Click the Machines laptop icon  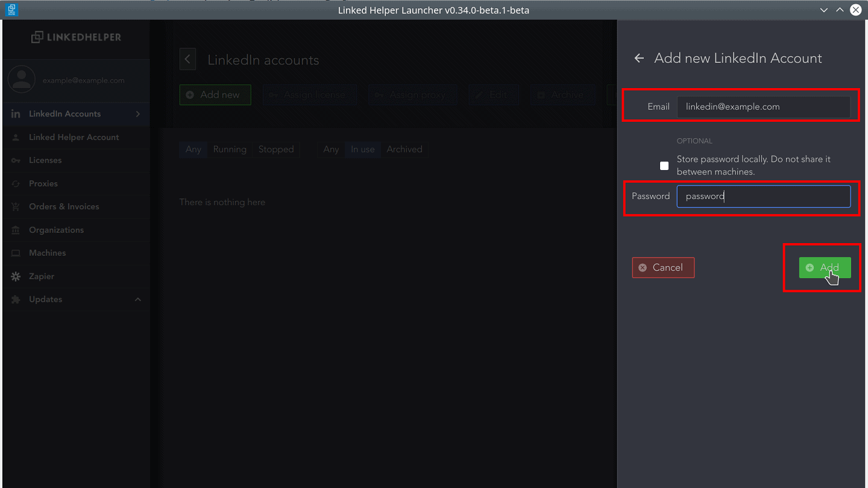point(16,253)
